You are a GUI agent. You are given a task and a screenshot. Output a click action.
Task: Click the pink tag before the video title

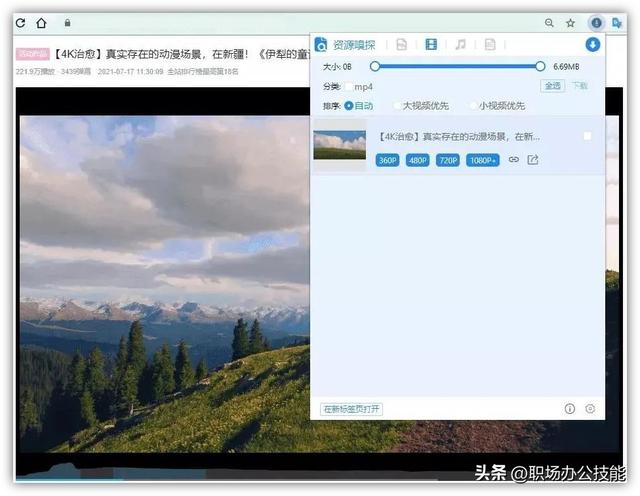[33, 54]
